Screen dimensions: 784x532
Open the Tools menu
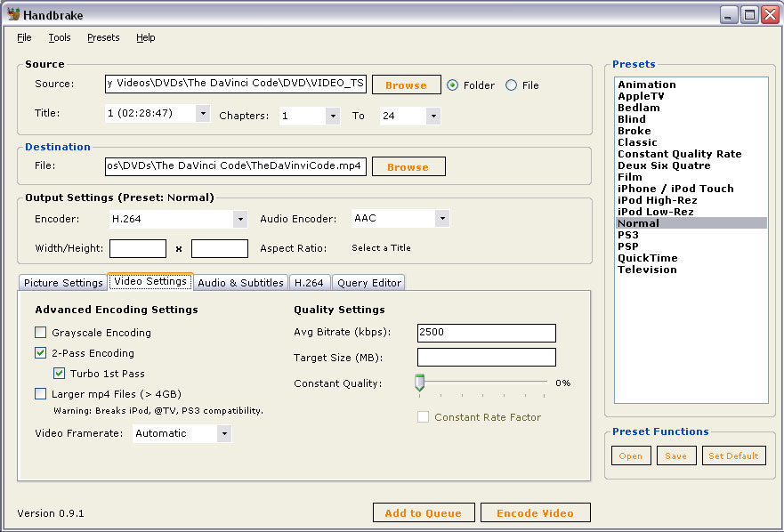click(x=60, y=37)
